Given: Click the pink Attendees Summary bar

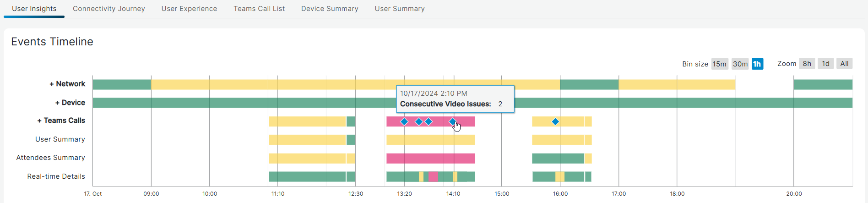Looking at the screenshot, I should [x=430, y=159].
